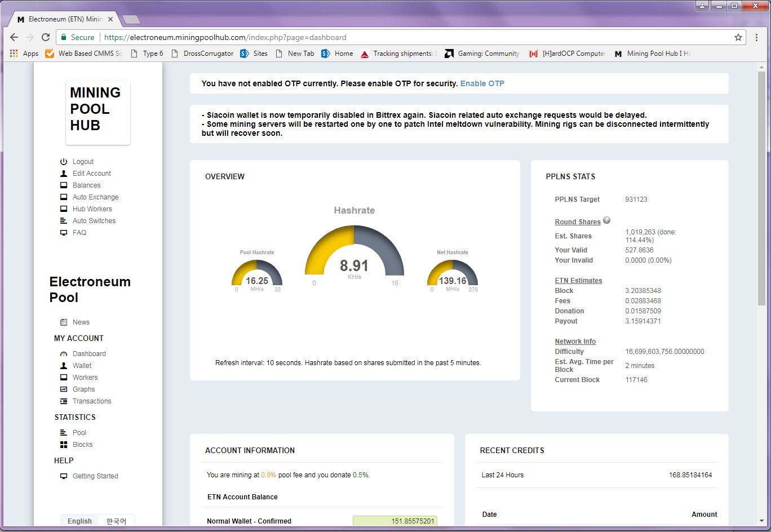Click the Wallet person icon
This screenshot has height=532, width=771.
[64, 366]
